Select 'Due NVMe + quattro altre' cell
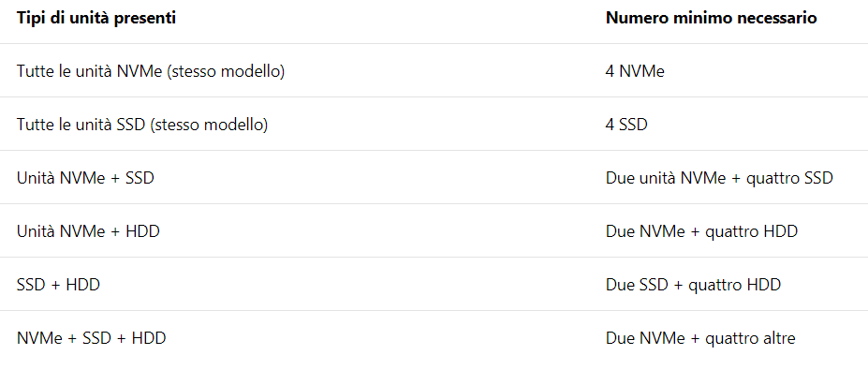The height and width of the screenshot is (370, 868). [700, 338]
